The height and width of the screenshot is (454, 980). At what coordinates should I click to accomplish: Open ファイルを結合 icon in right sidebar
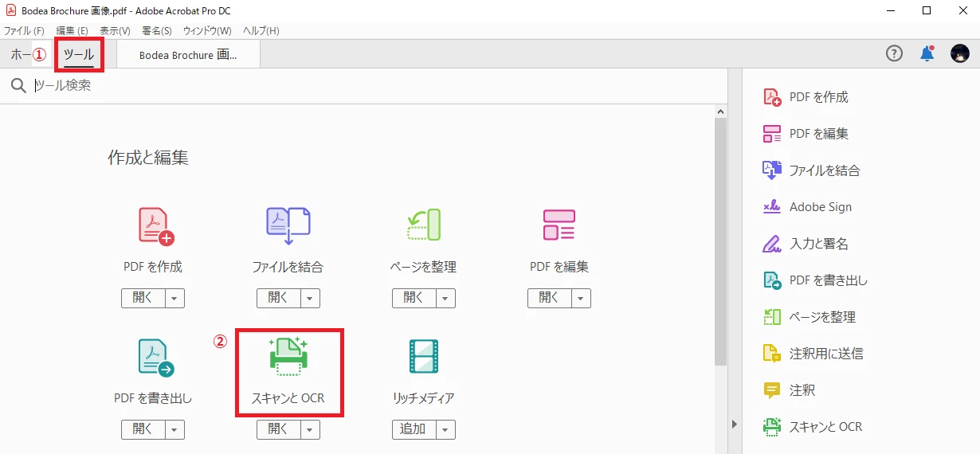(x=772, y=170)
